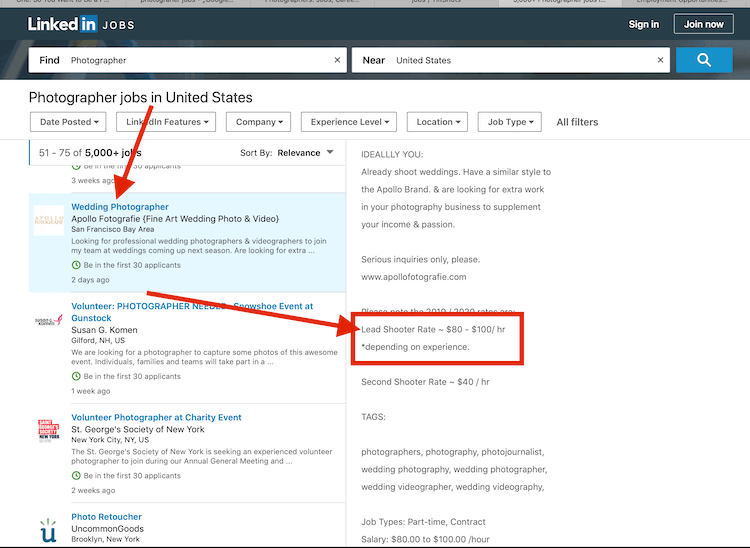This screenshot has width=750, height=548.
Task: Open the Experience Level filter
Action: pyautogui.click(x=348, y=122)
